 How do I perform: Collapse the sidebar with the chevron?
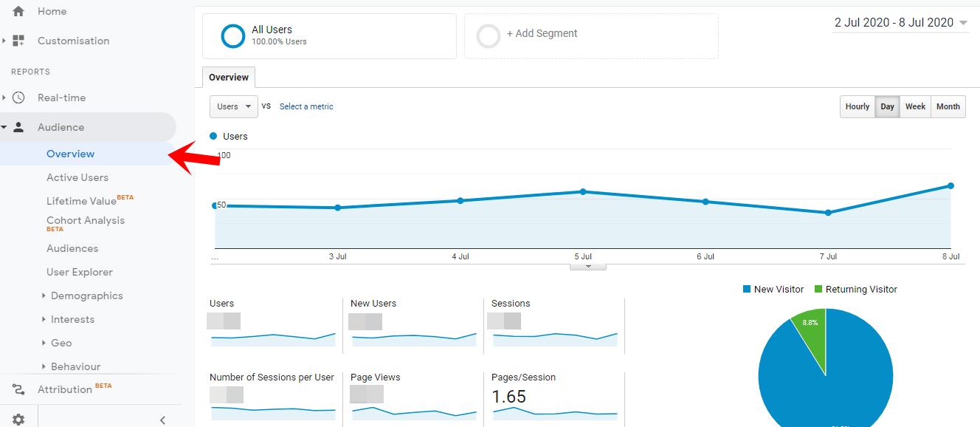pyautogui.click(x=162, y=420)
